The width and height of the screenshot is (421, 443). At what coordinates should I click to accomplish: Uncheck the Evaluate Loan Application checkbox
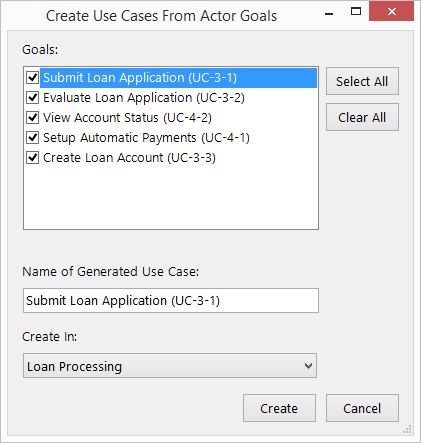point(32,98)
